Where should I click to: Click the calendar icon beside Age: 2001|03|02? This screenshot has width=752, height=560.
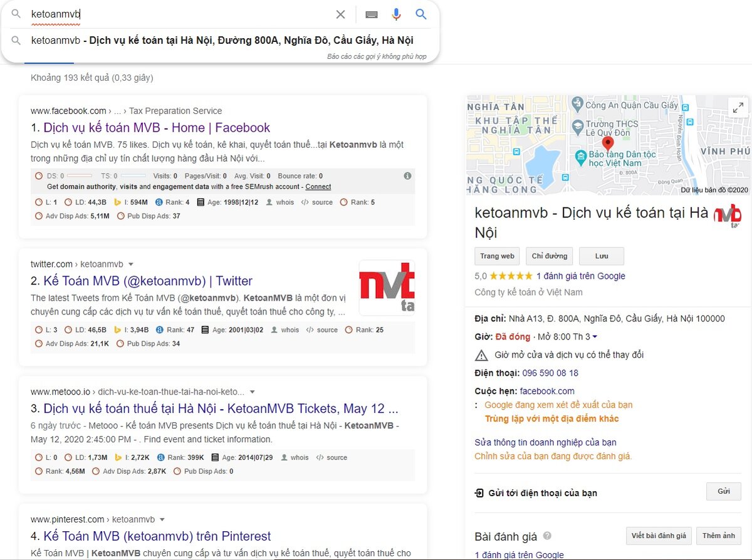pyautogui.click(x=205, y=330)
